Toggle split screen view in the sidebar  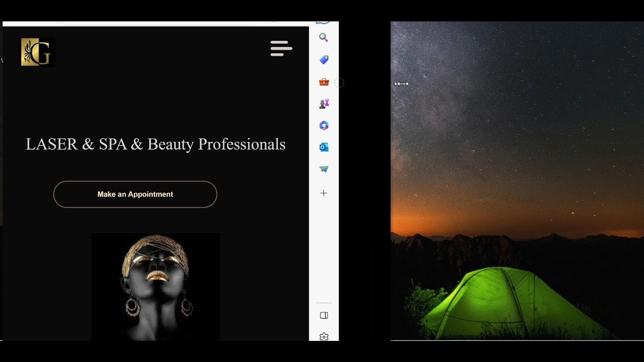tap(324, 315)
